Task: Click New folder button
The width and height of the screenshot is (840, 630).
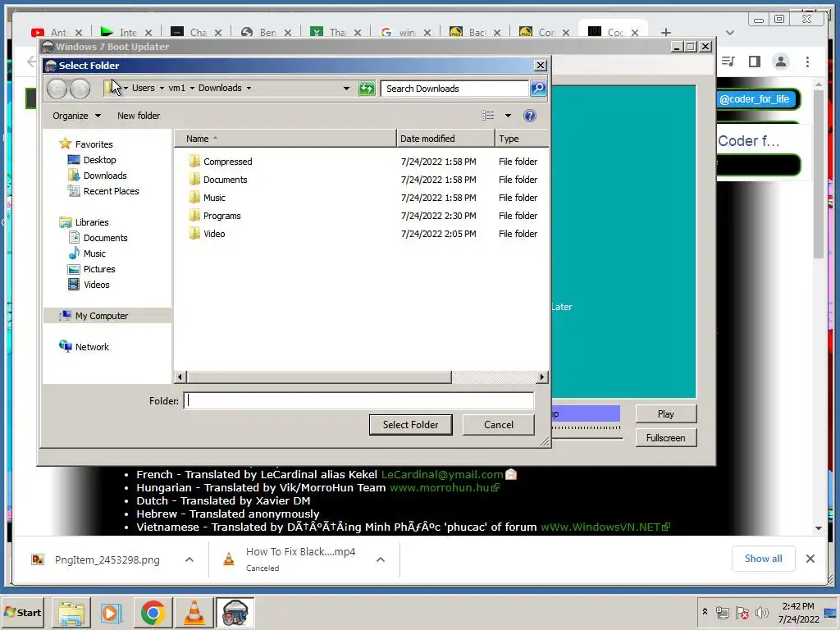Action: click(138, 116)
